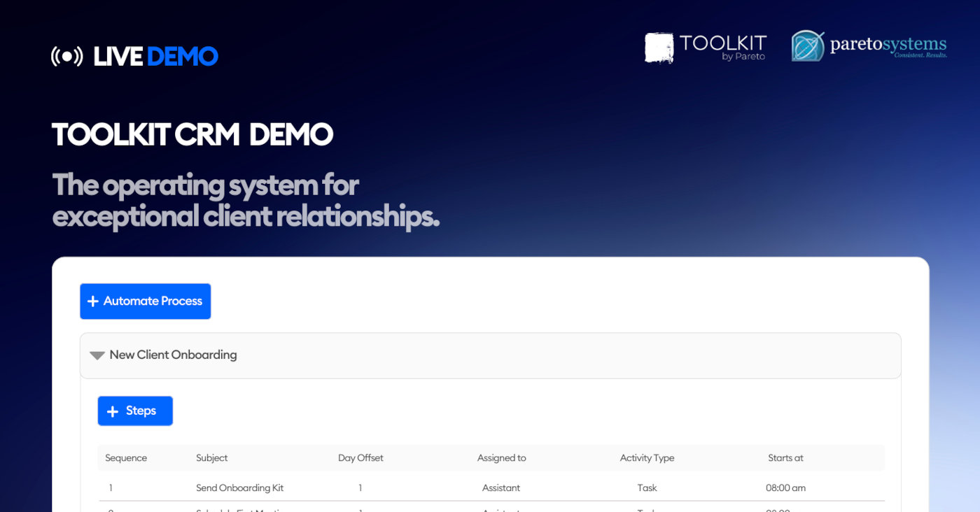Select the Subject column header
The height and width of the screenshot is (512, 980).
212,458
